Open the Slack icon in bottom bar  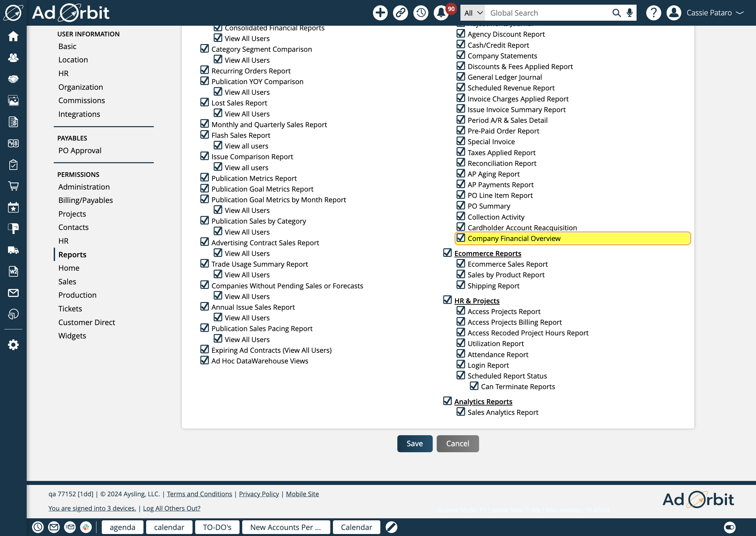click(x=86, y=527)
